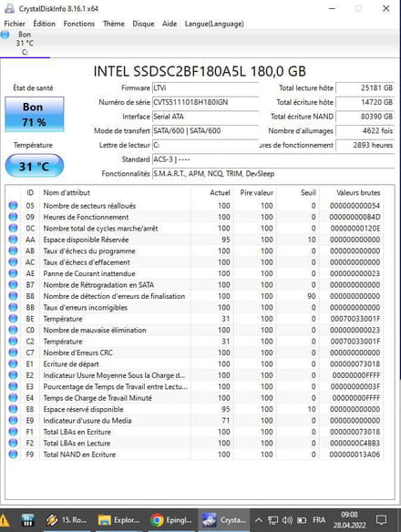401x532 pixels.
Task: Click the operating hours value 2893 heures
Action: coord(365,145)
